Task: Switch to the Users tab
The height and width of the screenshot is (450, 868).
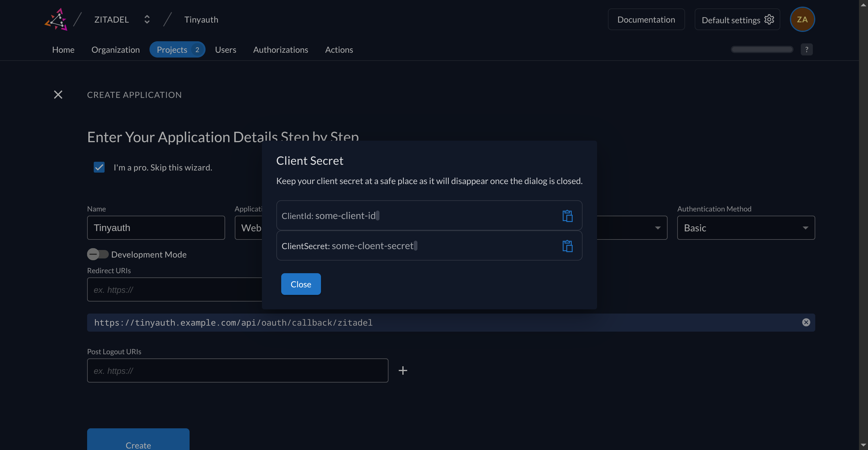Action: 225,49
